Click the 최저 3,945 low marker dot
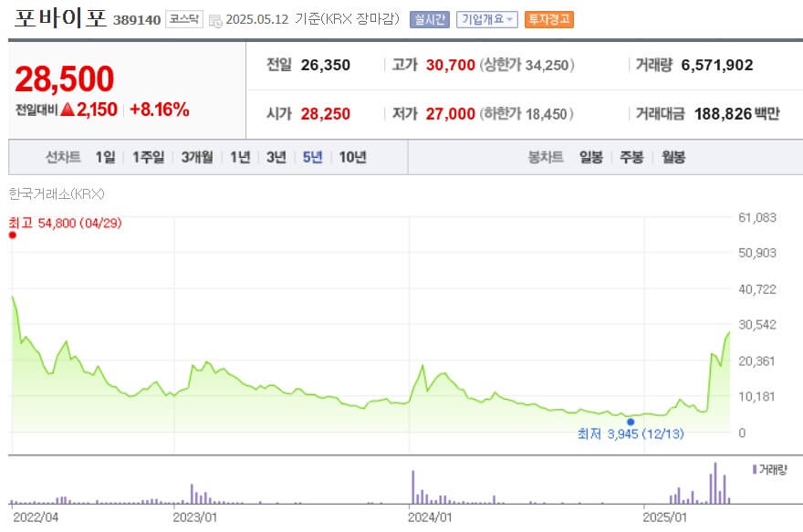The image size is (803, 532). [632, 422]
